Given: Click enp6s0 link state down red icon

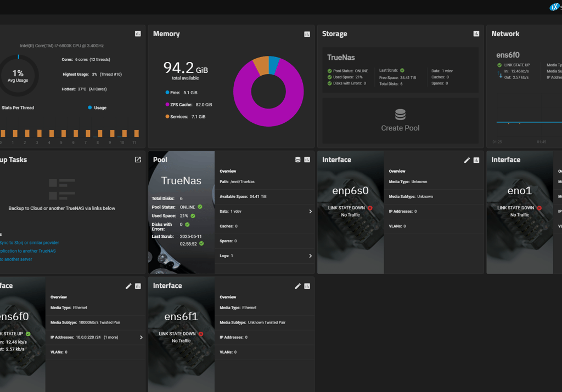Looking at the screenshot, I should (x=370, y=208).
